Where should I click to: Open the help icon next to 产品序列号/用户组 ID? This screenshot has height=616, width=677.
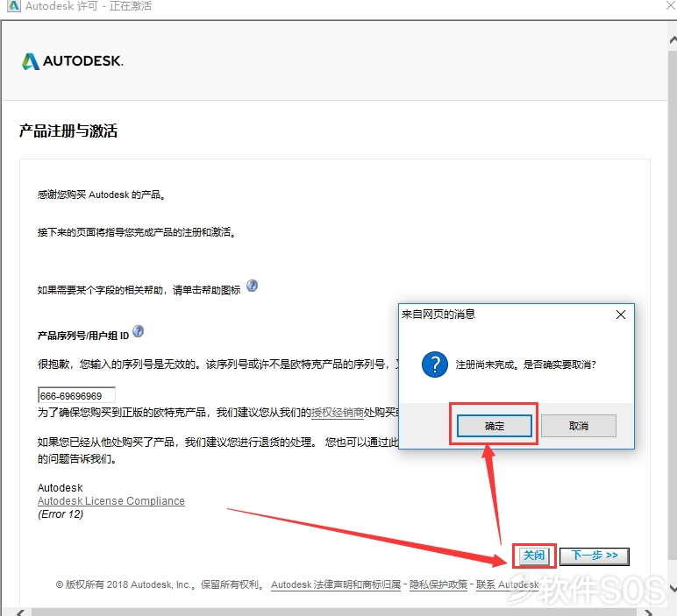(x=139, y=331)
